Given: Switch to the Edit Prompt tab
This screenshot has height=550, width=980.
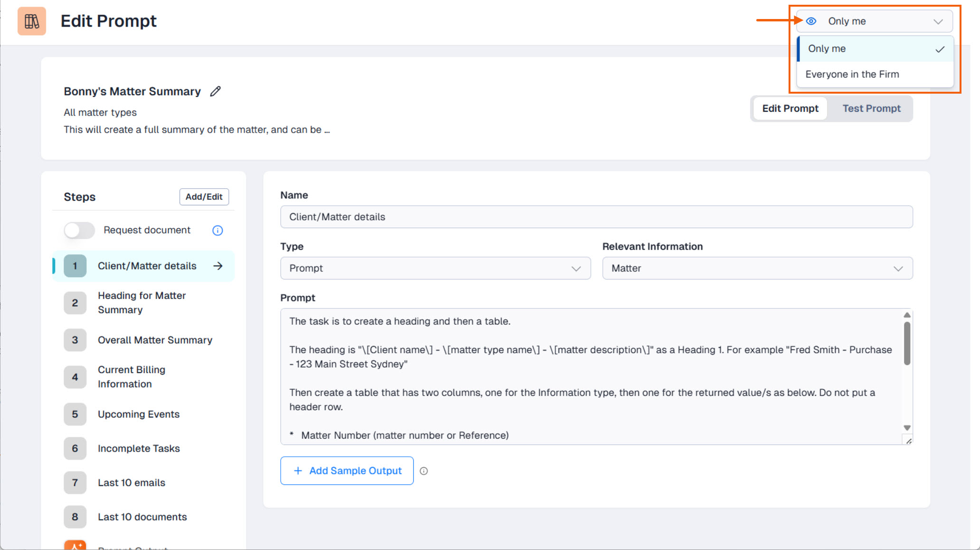Looking at the screenshot, I should (x=790, y=109).
